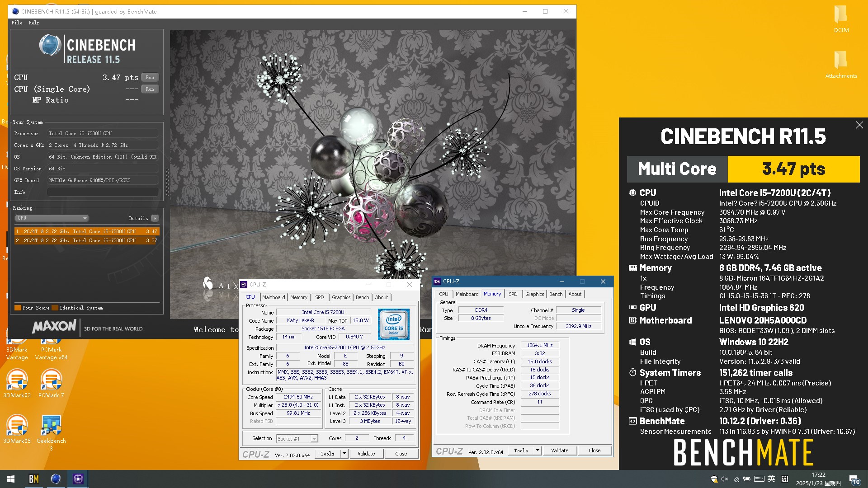This screenshot has width=868, height=488.
Task: Run the CPU multi-core benchmark
Action: point(150,77)
